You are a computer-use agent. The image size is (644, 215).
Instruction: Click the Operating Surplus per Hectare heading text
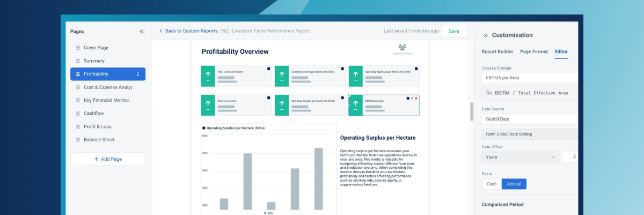point(378,138)
